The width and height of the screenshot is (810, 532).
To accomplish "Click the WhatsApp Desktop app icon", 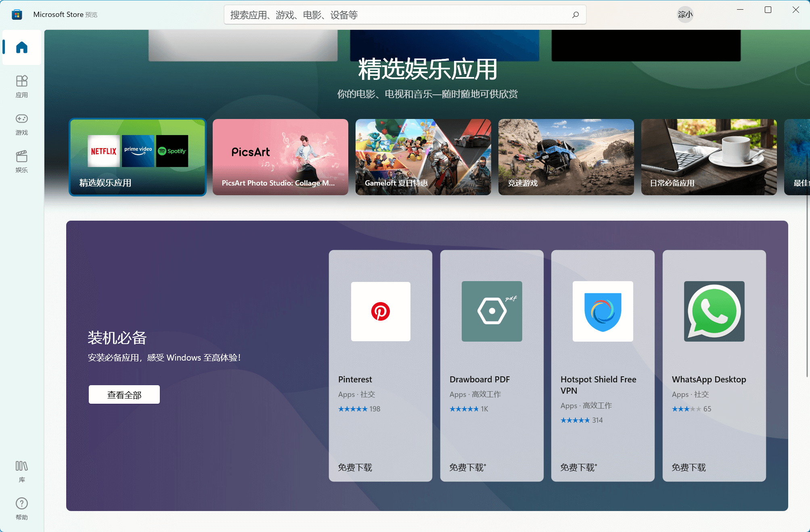I will point(714,311).
